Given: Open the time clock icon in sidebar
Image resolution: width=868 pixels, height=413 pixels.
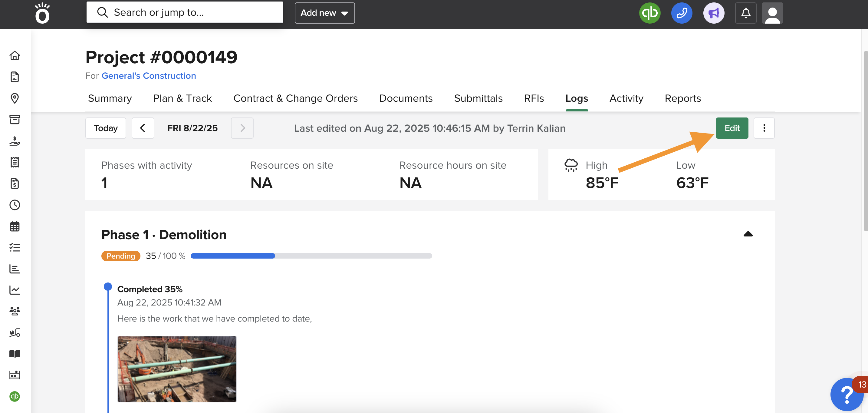Looking at the screenshot, I should pos(15,205).
